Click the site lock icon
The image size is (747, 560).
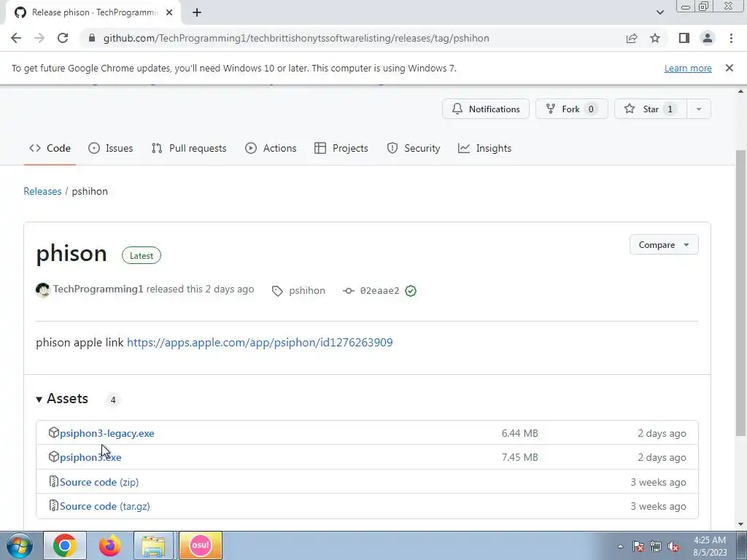tap(92, 38)
